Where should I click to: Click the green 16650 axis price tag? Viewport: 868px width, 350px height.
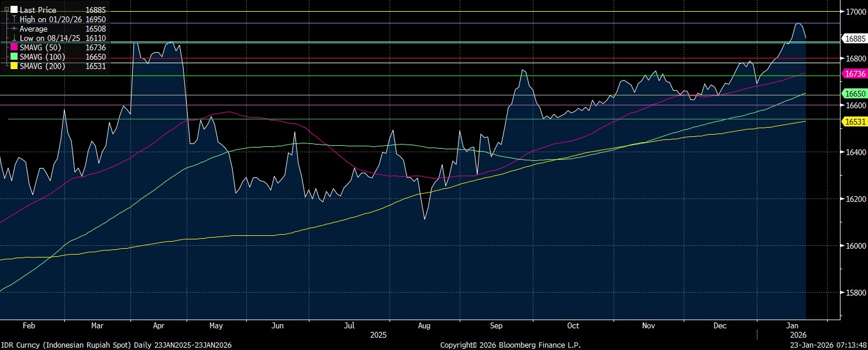[x=854, y=94]
